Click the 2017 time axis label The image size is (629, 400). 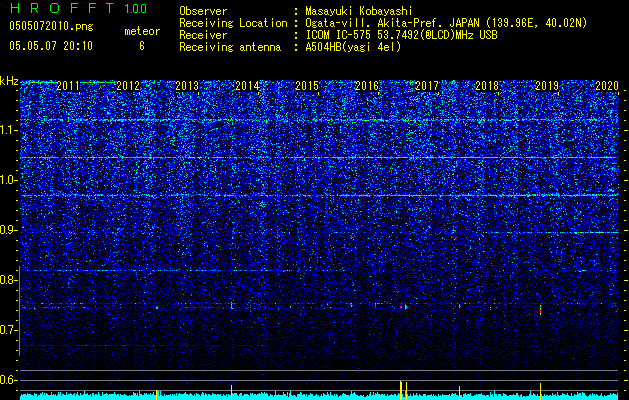pos(427,85)
